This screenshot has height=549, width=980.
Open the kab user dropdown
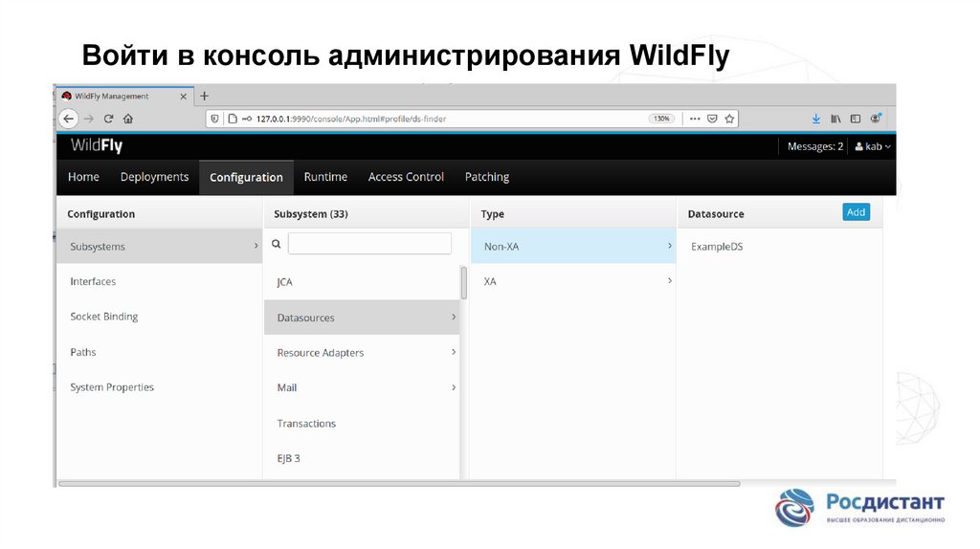pos(873,146)
